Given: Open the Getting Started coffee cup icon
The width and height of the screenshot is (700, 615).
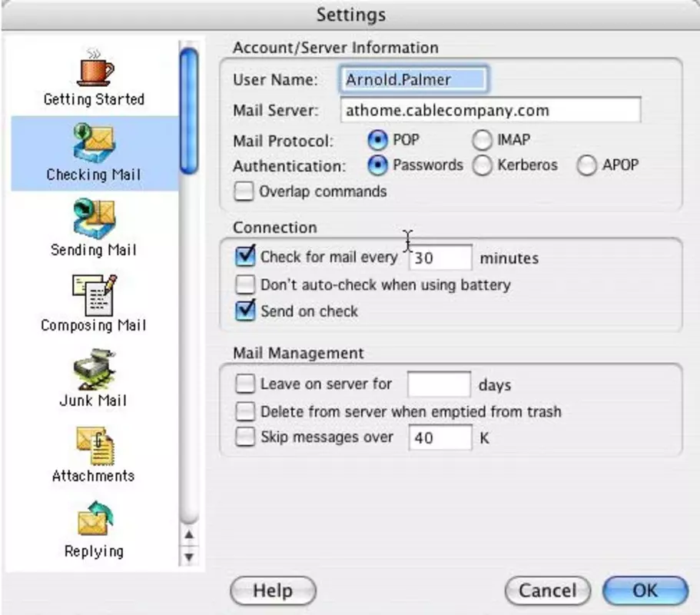Looking at the screenshot, I should [95, 67].
